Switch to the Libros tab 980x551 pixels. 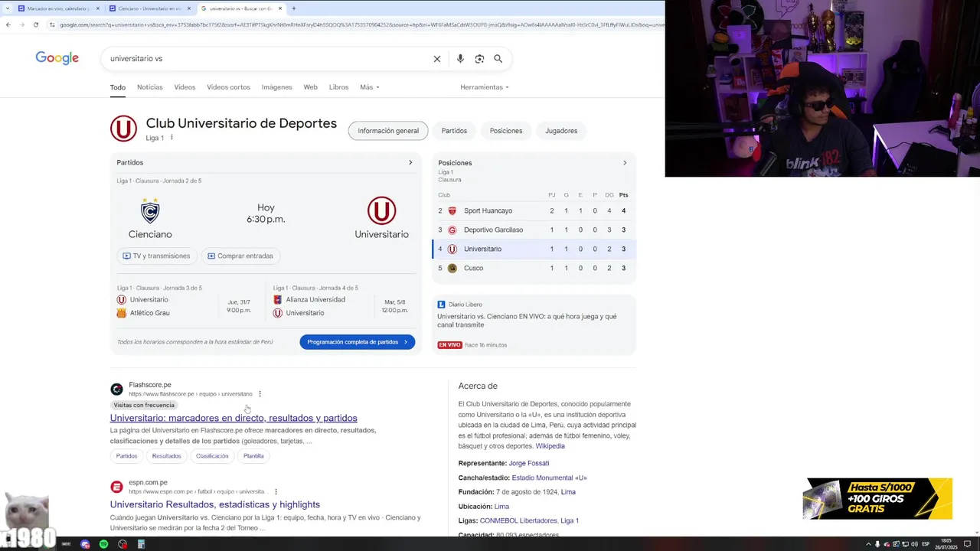[338, 87]
